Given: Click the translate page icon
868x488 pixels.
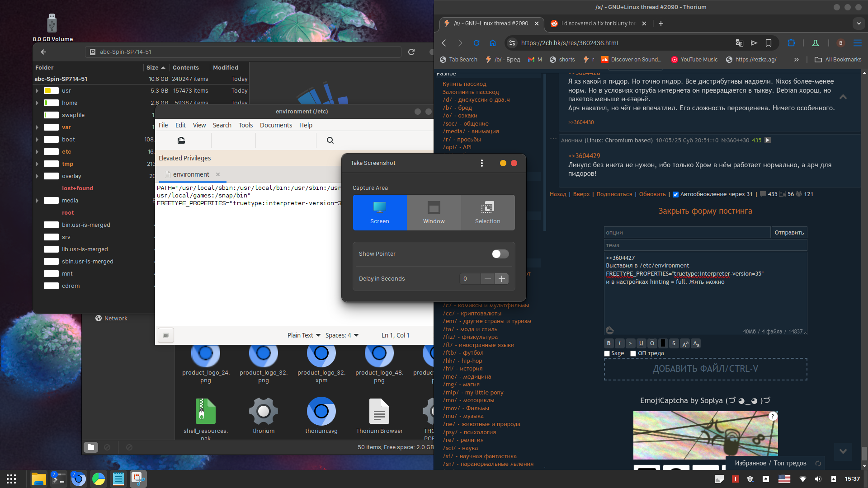Looking at the screenshot, I should tap(740, 43).
